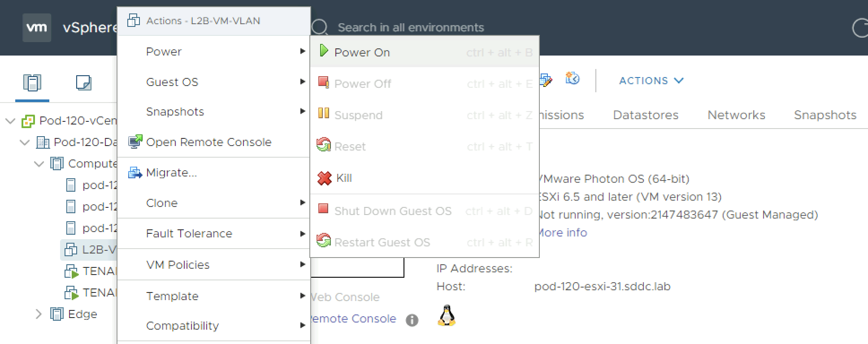Image resolution: width=868 pixels, height=344 pixels.
Task: Open the More info link
Action: 562,232
